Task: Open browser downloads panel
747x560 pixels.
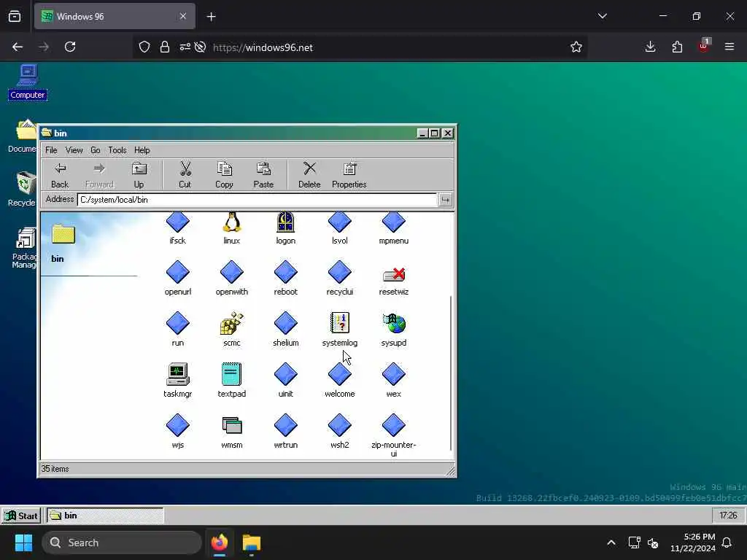Action: 650,47
